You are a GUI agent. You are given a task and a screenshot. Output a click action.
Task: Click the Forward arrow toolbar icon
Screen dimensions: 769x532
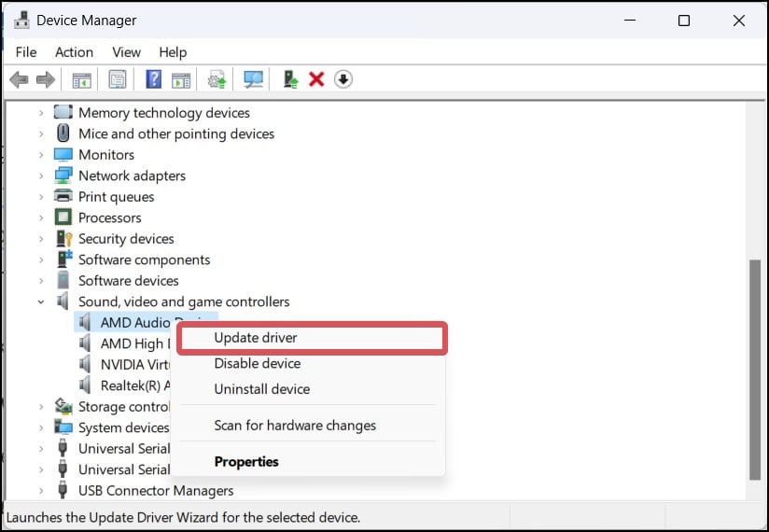click(x=46, y=79)
